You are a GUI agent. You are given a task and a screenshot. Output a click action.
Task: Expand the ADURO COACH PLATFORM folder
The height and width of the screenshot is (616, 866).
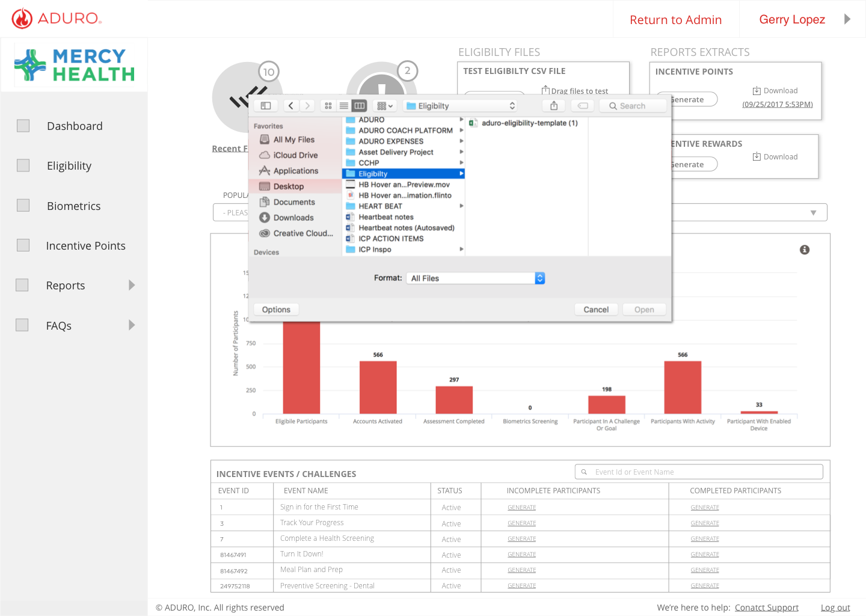[x=461, y=130]
